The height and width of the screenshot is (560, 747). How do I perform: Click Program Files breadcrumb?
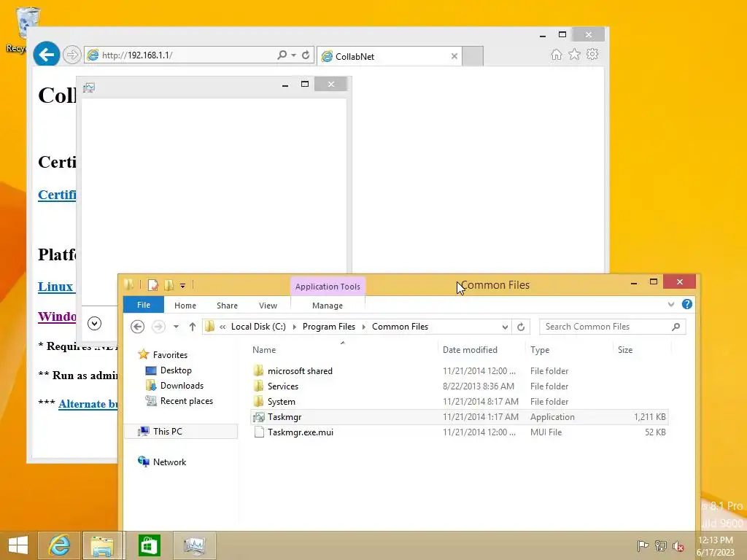pos(329,327)
